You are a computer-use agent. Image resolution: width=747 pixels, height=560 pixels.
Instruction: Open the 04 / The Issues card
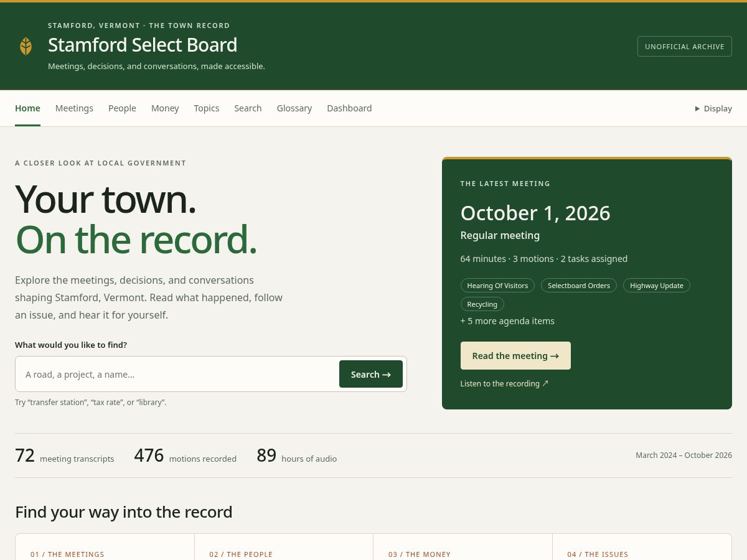point(642,547)
